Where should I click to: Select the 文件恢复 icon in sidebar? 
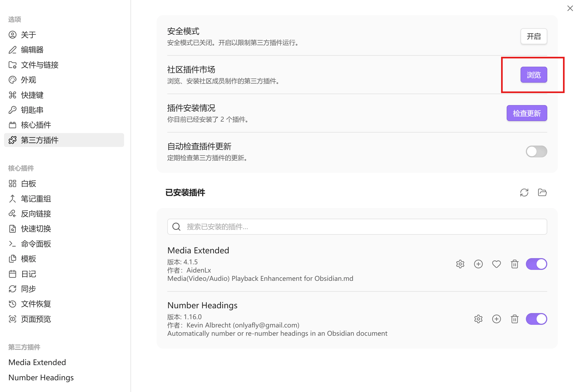pyautogui.click(x=13, y=304)
